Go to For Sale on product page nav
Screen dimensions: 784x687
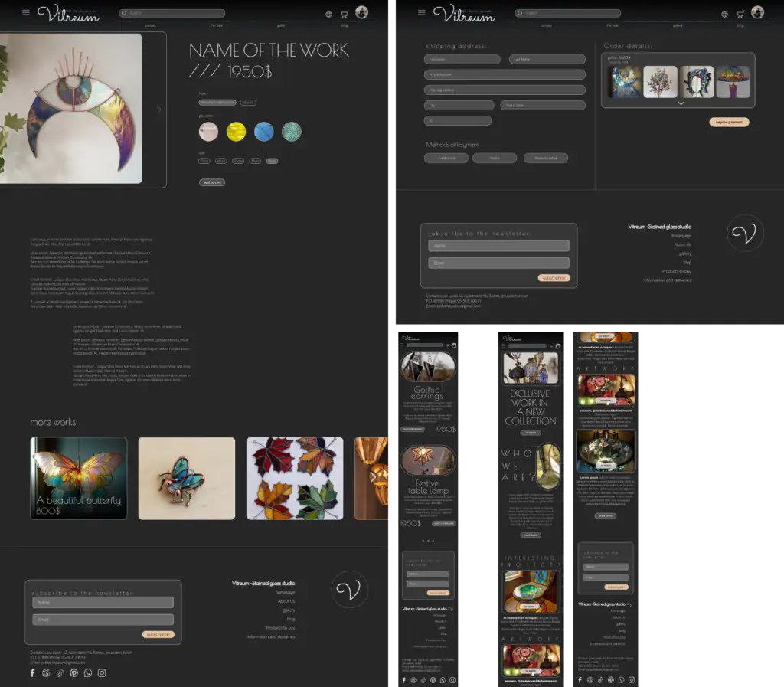[217, 25]
